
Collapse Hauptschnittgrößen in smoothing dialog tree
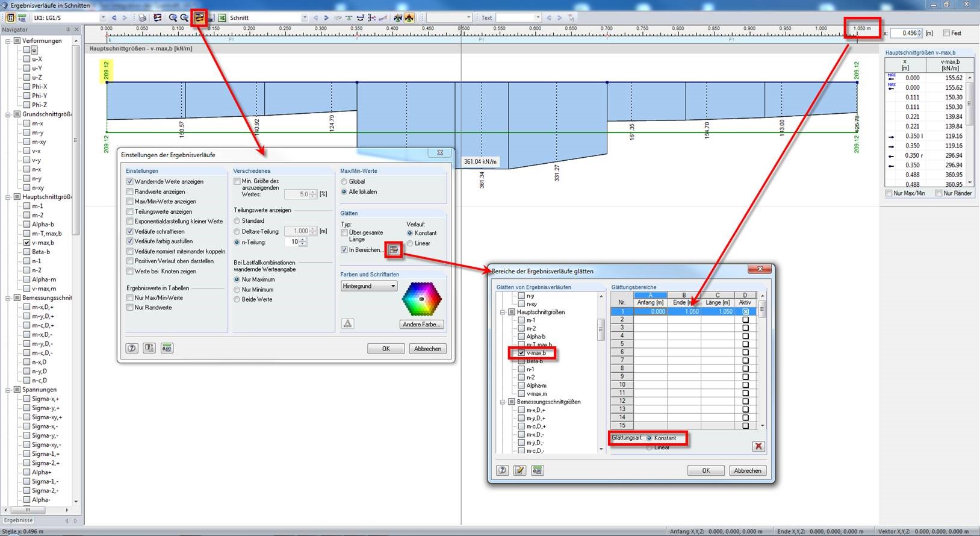(503, 312)
